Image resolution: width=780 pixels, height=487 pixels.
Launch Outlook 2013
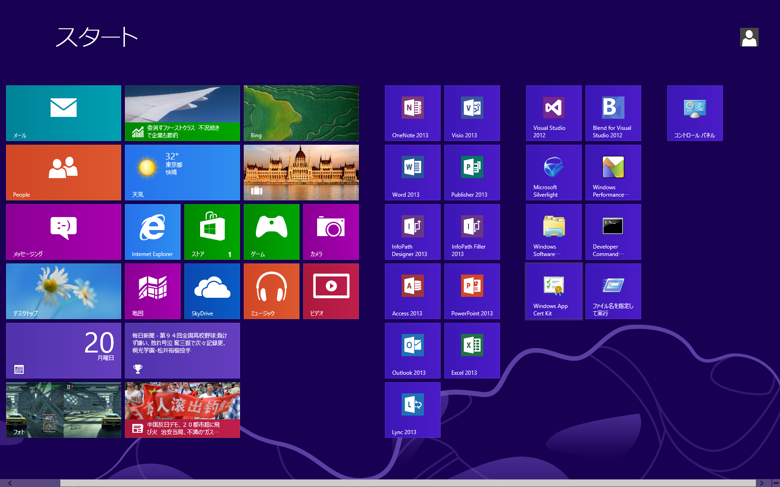tap(412, 350)
